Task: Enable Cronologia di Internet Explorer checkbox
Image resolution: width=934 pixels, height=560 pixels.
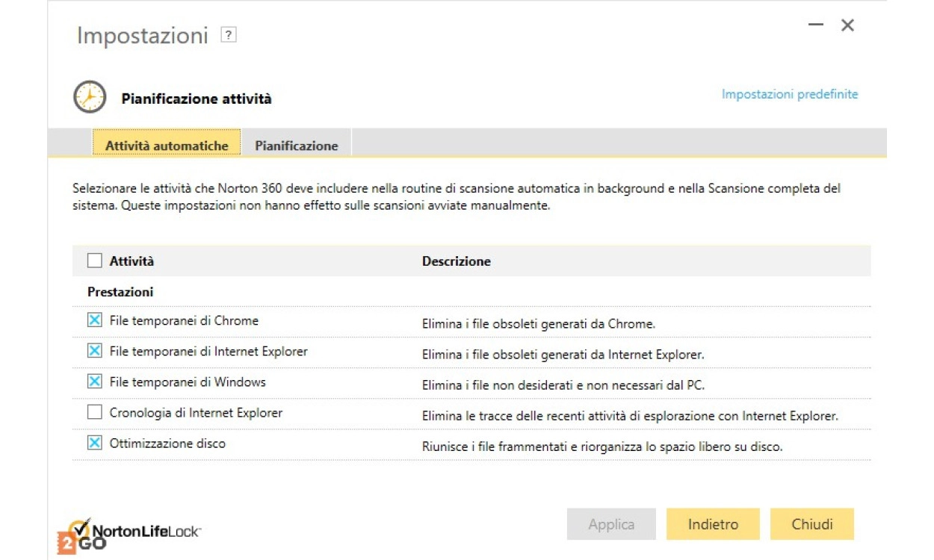Action: [95, 412]
